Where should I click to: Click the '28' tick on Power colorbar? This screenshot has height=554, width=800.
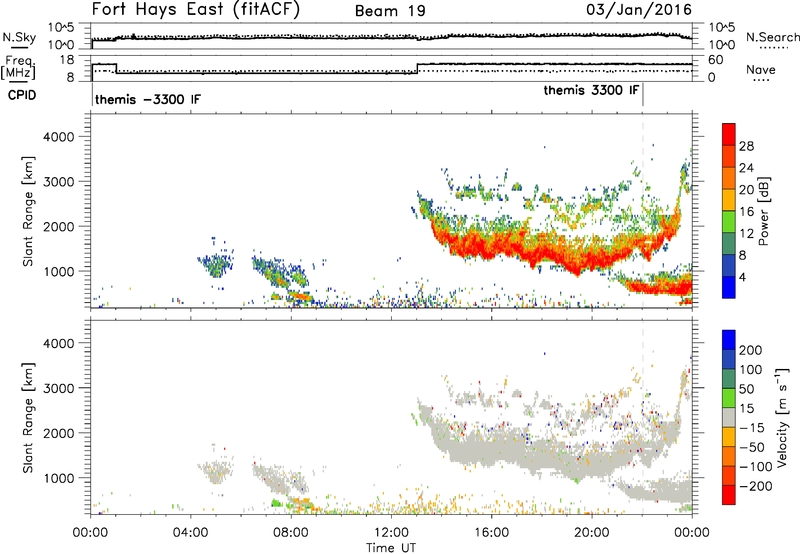coord(746,146)
